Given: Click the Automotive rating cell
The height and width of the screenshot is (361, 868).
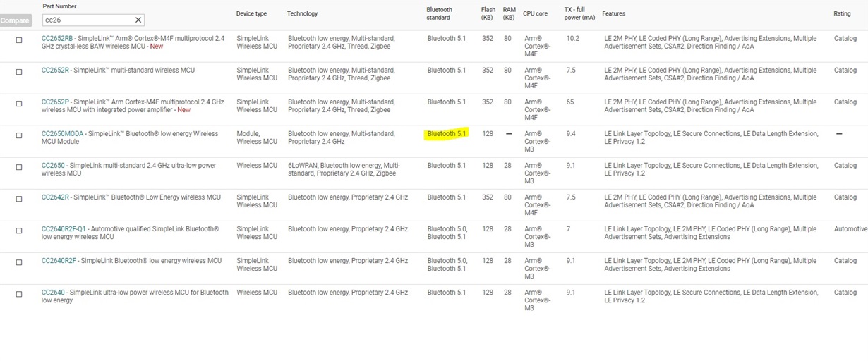Looking at the screenshot, I should (850, 228).
